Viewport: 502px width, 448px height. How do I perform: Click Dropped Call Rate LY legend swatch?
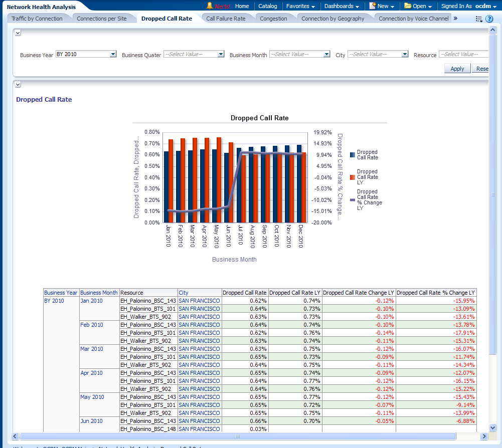[353, 177]
